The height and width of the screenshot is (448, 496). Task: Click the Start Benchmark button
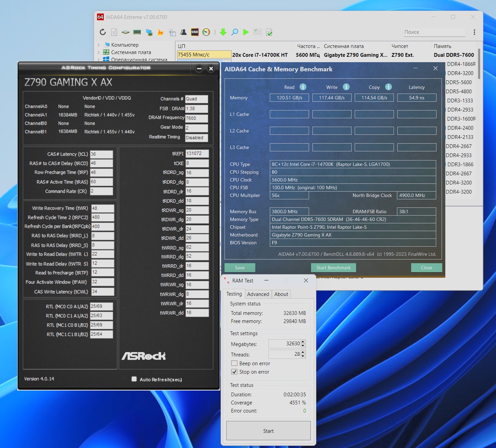click(x=333, y=268)
